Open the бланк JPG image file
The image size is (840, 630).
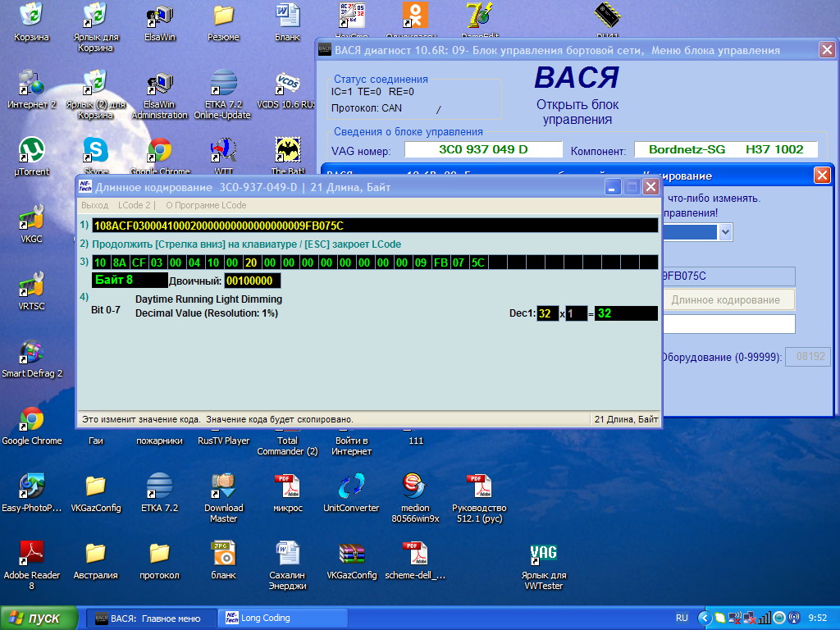(223, 555)
